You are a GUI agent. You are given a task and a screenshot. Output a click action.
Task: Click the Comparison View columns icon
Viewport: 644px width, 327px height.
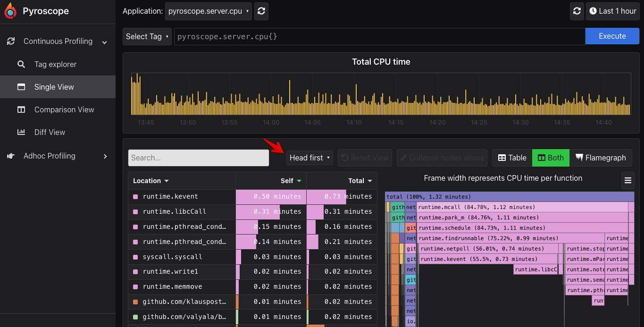pos(21,109)
